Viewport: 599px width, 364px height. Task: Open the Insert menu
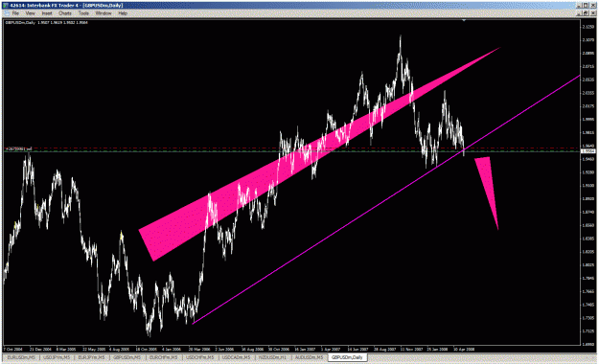[47, 13]
